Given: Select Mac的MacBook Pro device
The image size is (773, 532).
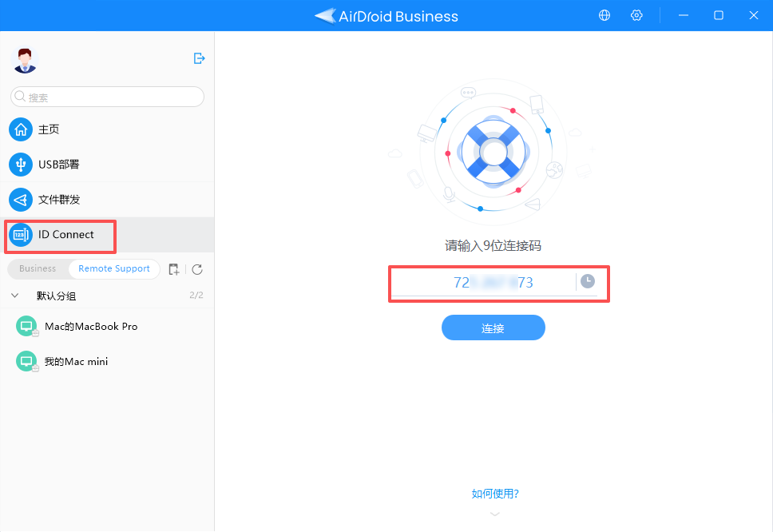Looking at the screenshot, I should 107,327.
